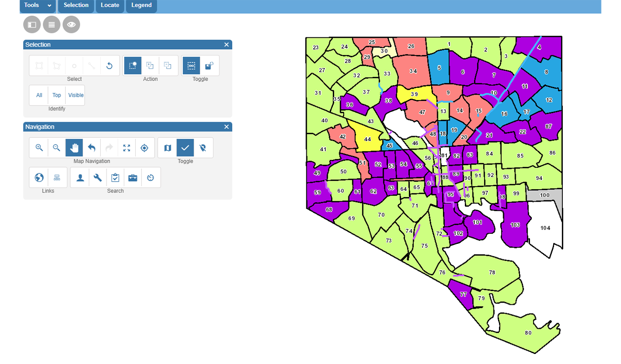Toggle the round side panel layout button

click(x=32, y=25)
